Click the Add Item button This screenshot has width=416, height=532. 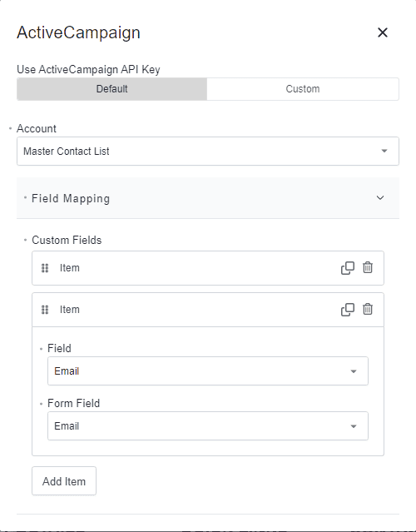64,480
